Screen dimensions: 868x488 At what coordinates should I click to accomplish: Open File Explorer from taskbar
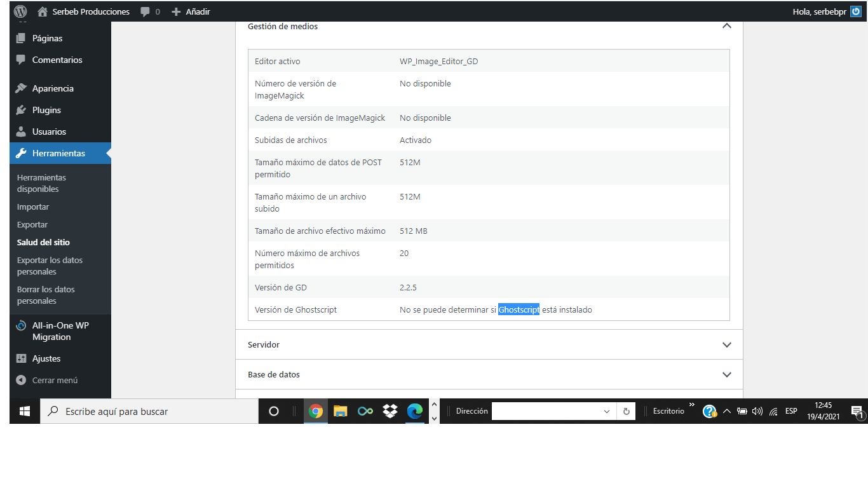tap(341, 411)
